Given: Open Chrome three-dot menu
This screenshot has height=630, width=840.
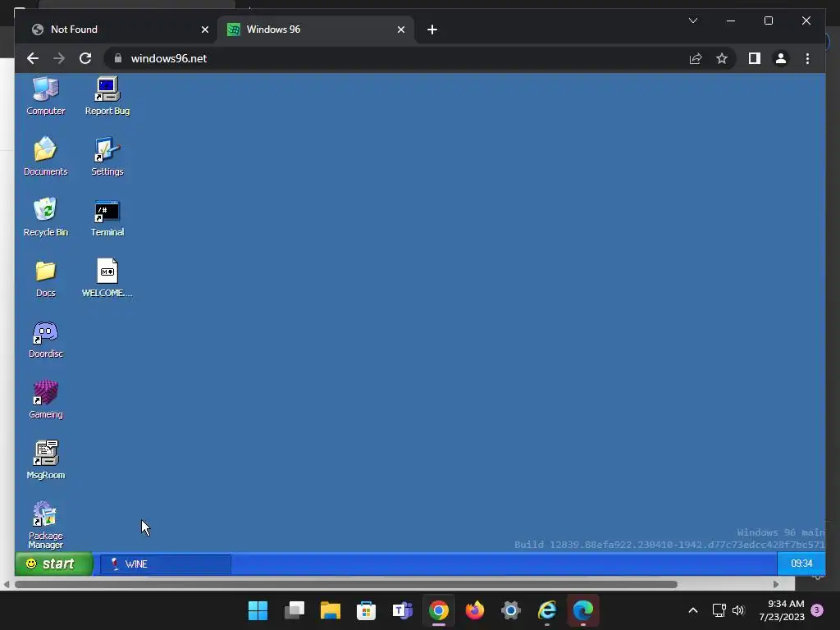Looking at the screenshot, I should coord(807,58).
